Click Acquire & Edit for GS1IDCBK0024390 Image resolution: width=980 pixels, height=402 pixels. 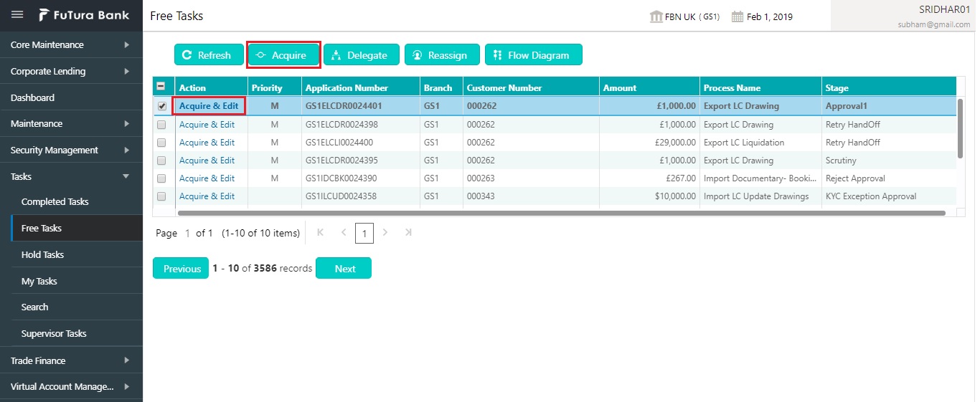tap(207, 178)
